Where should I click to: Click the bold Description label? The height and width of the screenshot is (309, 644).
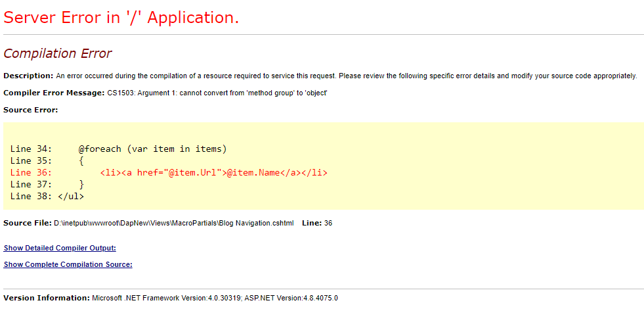click(28, 76)
